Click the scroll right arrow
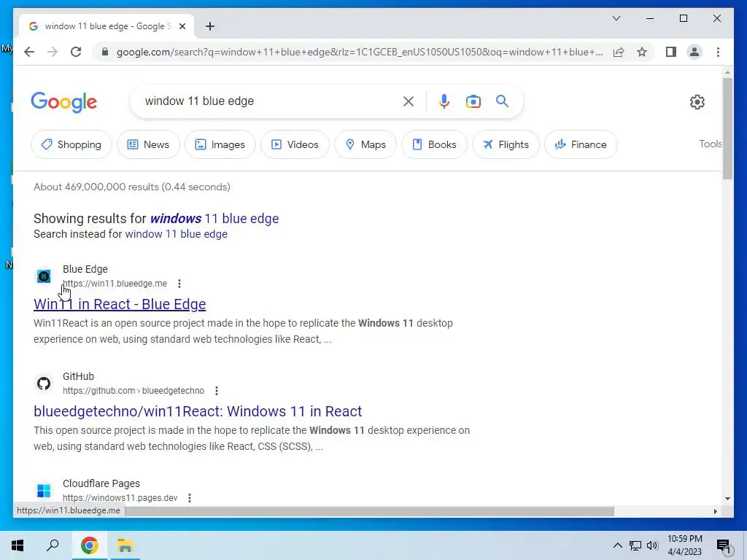Viewport: 747px width, 560px height. click(x=715, y=511)
